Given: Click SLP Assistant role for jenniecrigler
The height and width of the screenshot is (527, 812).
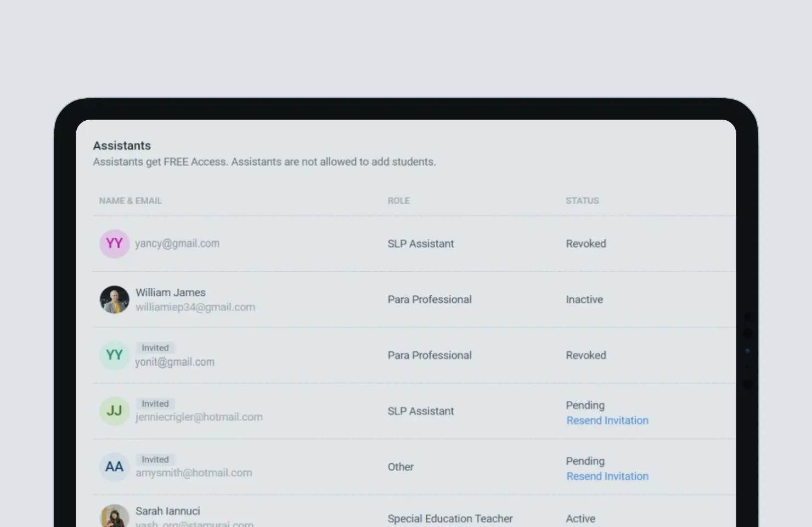Looking at the screenshot, I should [x=421, y=411].
